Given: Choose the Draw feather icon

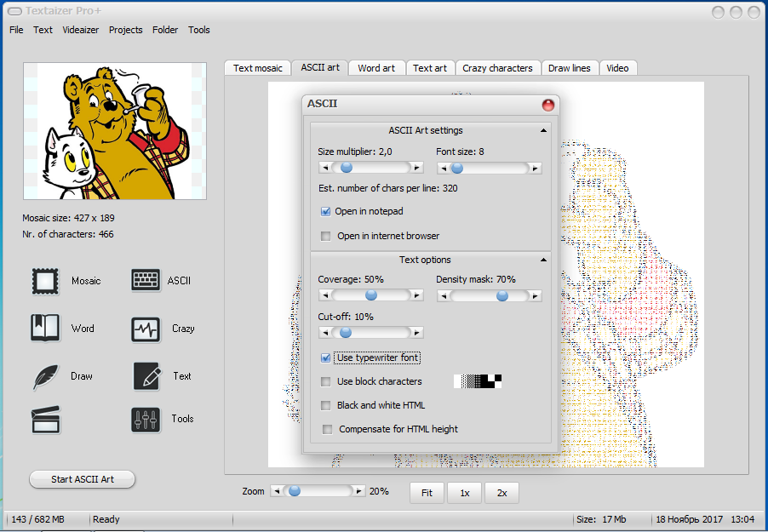Looking at the screenshot, I should [45, 376].
